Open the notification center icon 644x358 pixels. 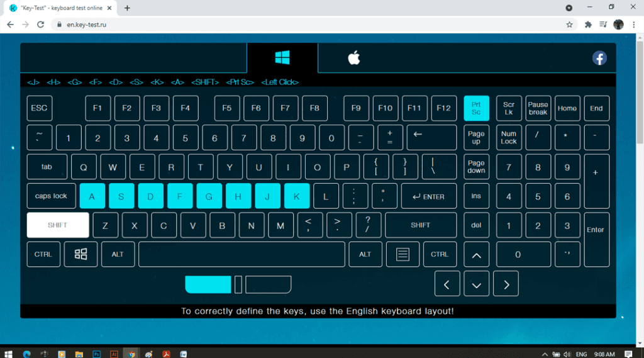(x=628, y=354)
